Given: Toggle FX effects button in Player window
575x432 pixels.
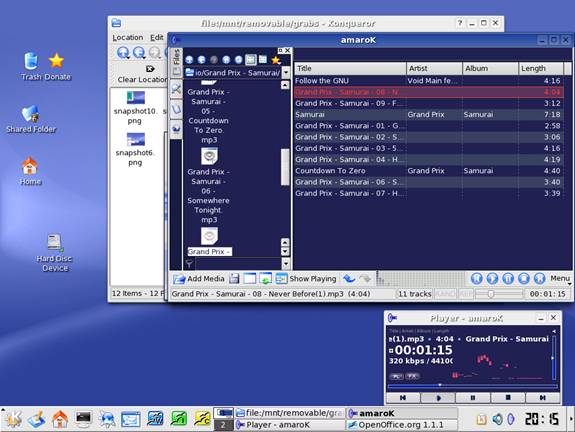Looking at the screenshot, I should (x=412, y=376).
